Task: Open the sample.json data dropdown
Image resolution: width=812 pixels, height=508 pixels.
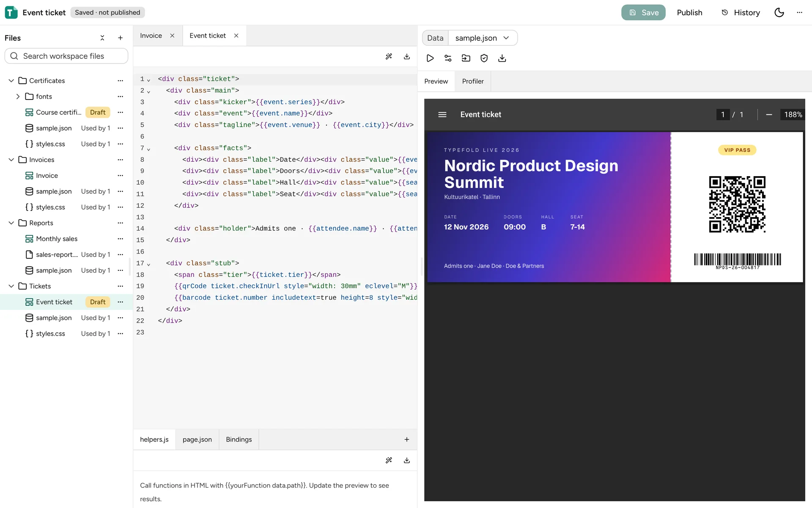Action: [x=483, y=38]
